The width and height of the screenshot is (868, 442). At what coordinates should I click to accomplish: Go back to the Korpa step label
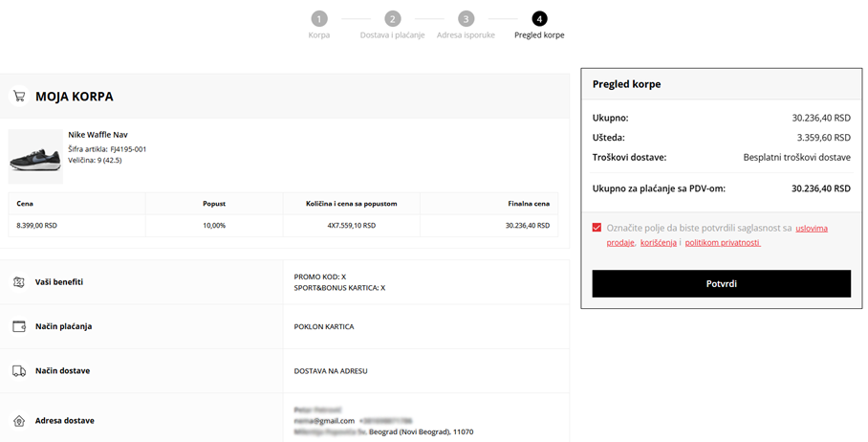pyautogui.click(x=319, y=35)
